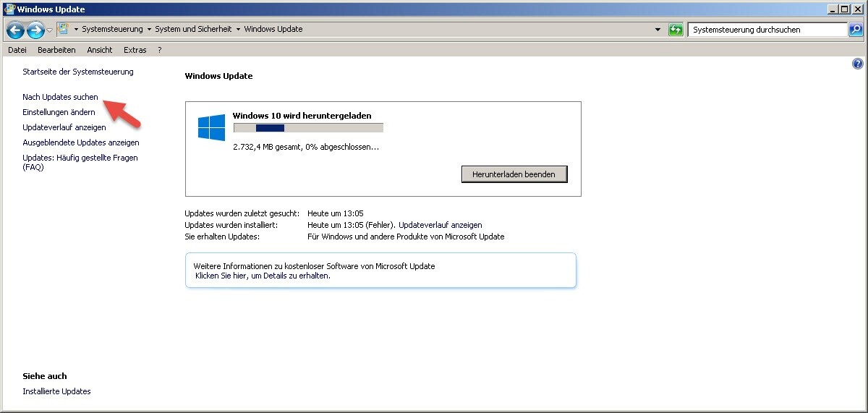Expand the address bar history dropdown
This screenshot has width=868, height=413.
[x=658, y=30]
